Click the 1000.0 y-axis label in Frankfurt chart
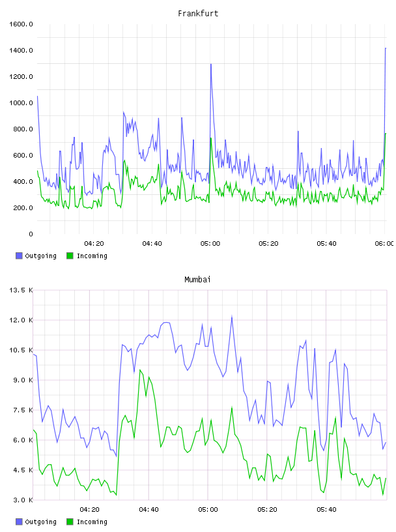Screen dimensions: 396x532 (x=21, y=103)
